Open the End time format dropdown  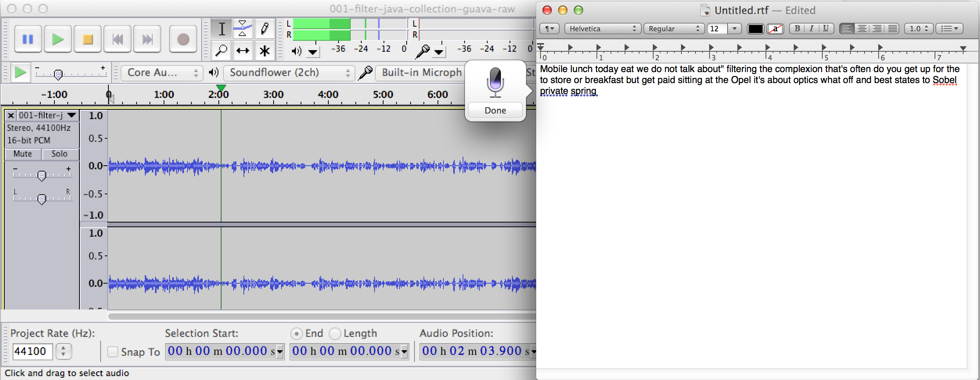pyautogui.click(x=404, y=351)
